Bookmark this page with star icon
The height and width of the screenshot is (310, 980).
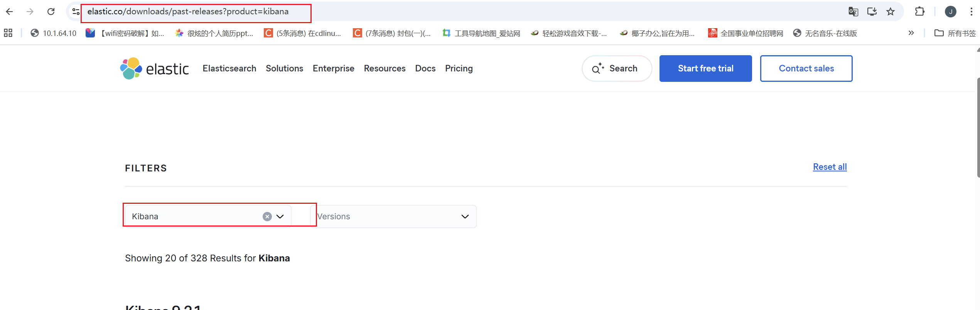tap(891, 12)
